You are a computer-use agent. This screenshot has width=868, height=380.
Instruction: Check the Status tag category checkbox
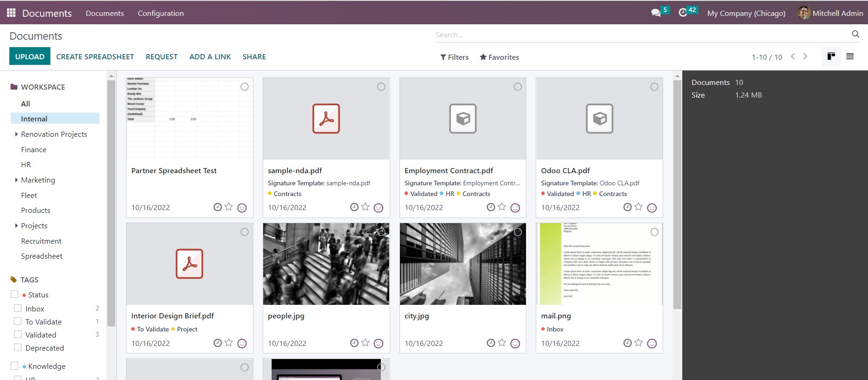tap(14, 294)
